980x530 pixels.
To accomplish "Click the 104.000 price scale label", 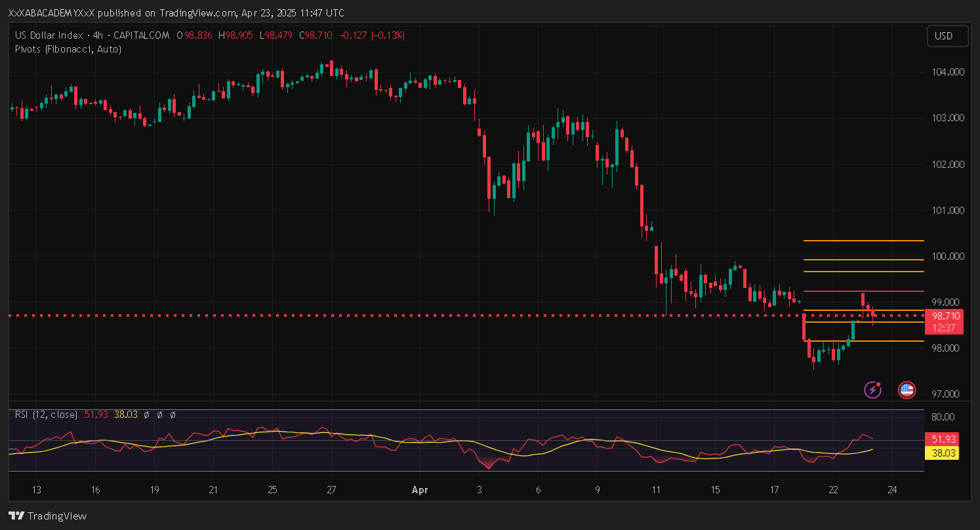I will point(948,72).
